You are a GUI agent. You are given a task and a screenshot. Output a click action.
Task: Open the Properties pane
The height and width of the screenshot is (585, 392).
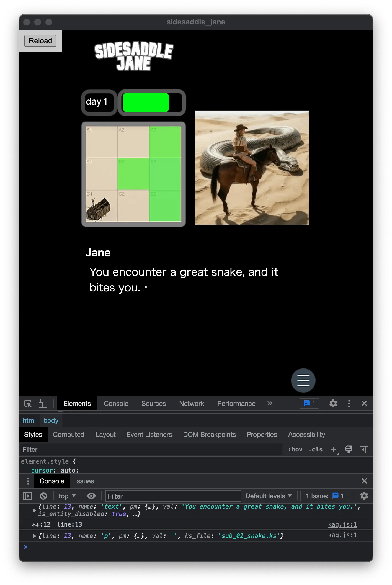(x=262, y=435)
